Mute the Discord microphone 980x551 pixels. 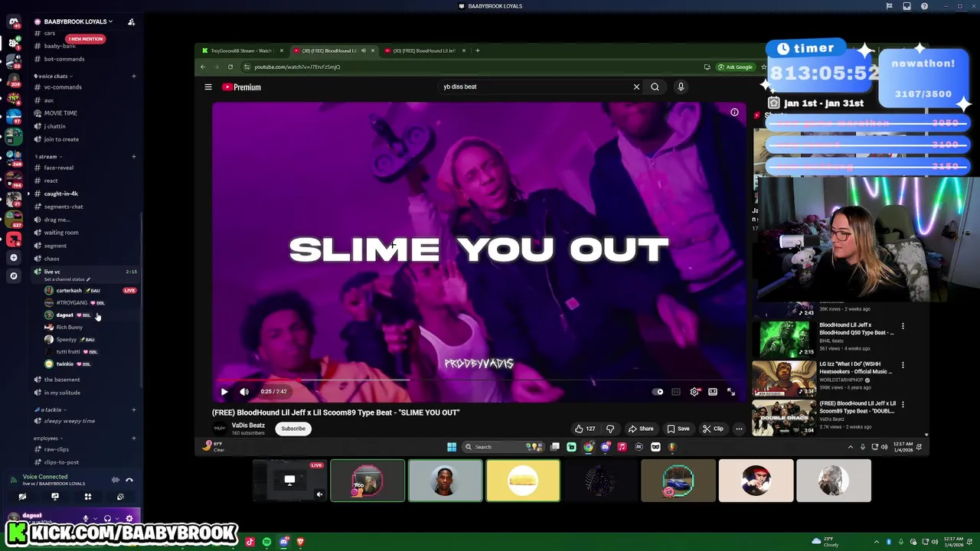[x=86, y=518]
